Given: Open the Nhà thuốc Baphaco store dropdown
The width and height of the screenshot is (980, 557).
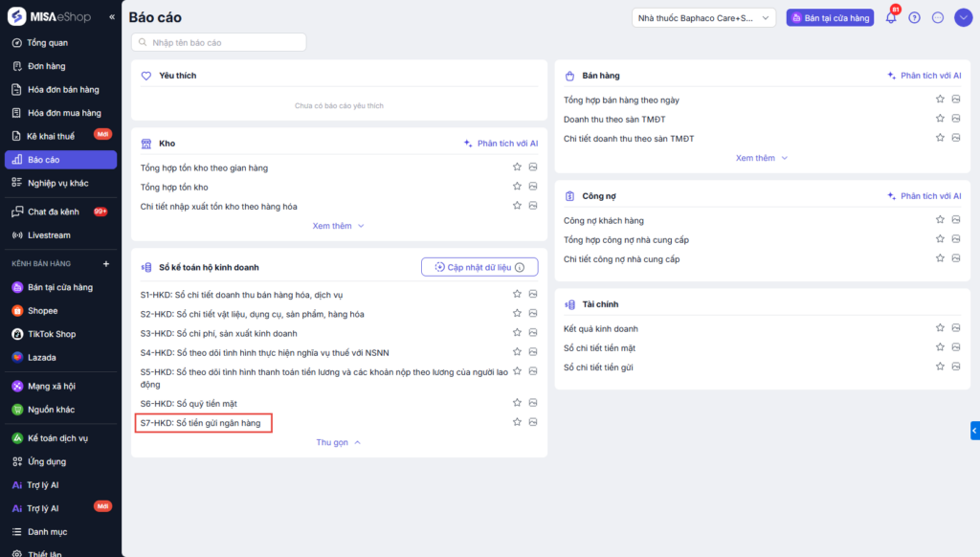Looking at the screenshot, I should click(702, 17).
